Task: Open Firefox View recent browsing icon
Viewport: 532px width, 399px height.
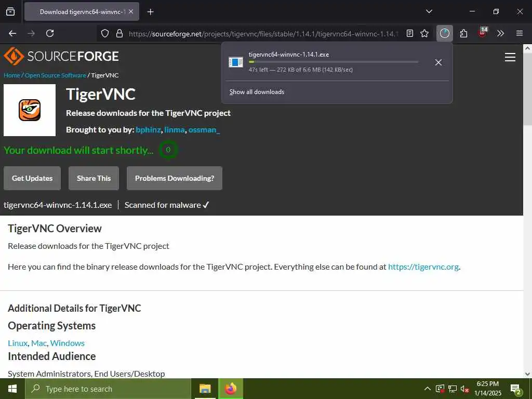Action: [x=10, y=12]
